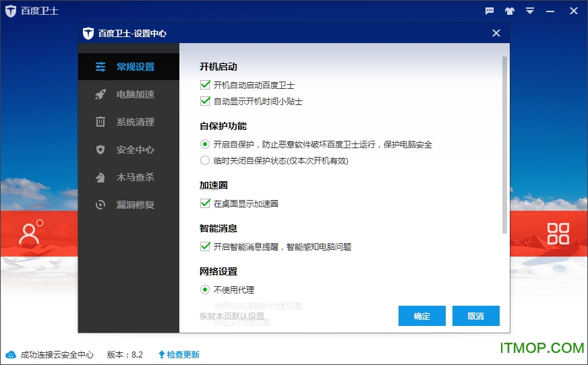The height and width of the screenshot is (365, 588).
Task: Click the settings panel vertical scrollbar
Action: [x=505, y=145]
